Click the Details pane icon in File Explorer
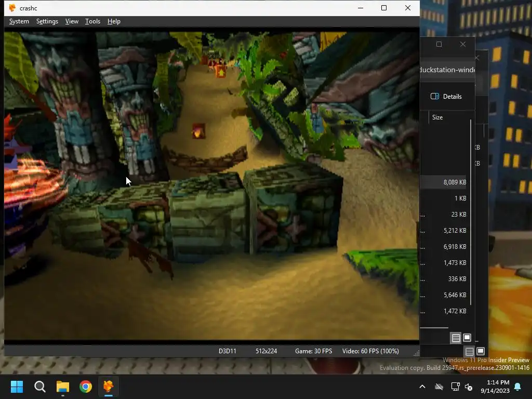 point(435,96)
